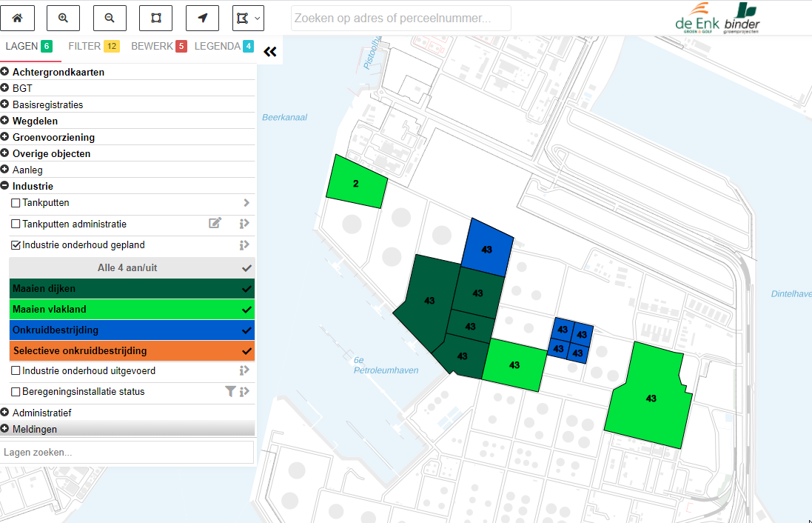This screenshot has width=812, height=523.
Task: Uncheck Industrie onderhoud gepland layer
Action: tap(16, 244)
